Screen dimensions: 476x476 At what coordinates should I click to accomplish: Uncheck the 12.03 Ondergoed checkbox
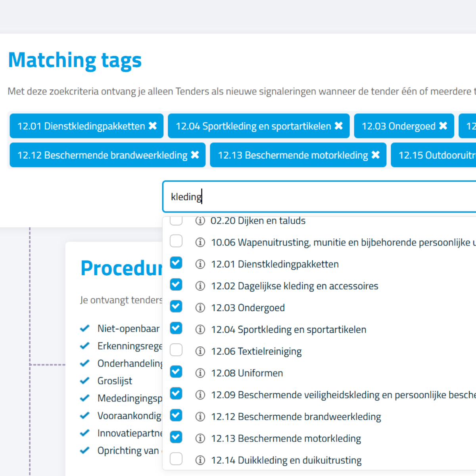coord(176,306)
